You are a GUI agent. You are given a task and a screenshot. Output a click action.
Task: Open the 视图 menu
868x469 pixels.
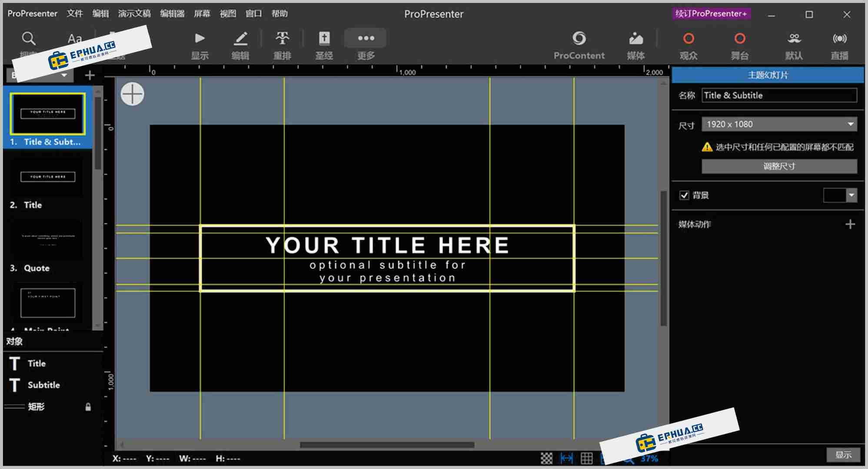[228, 13]
